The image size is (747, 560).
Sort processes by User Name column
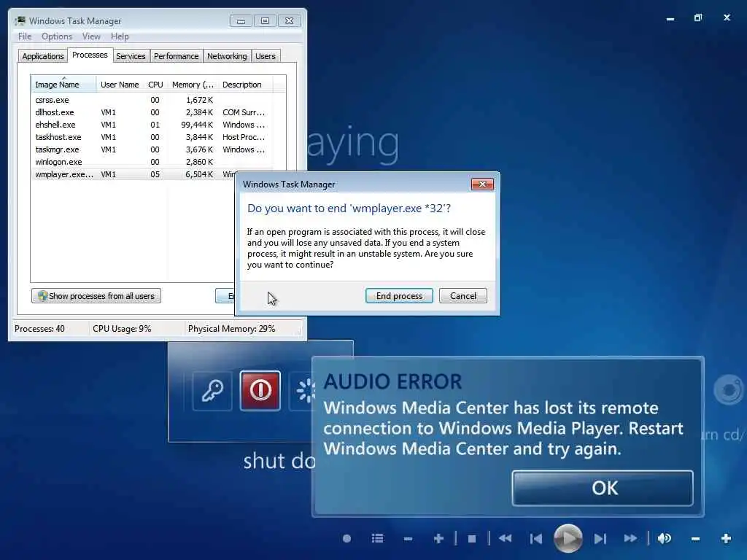click(120, 85)
